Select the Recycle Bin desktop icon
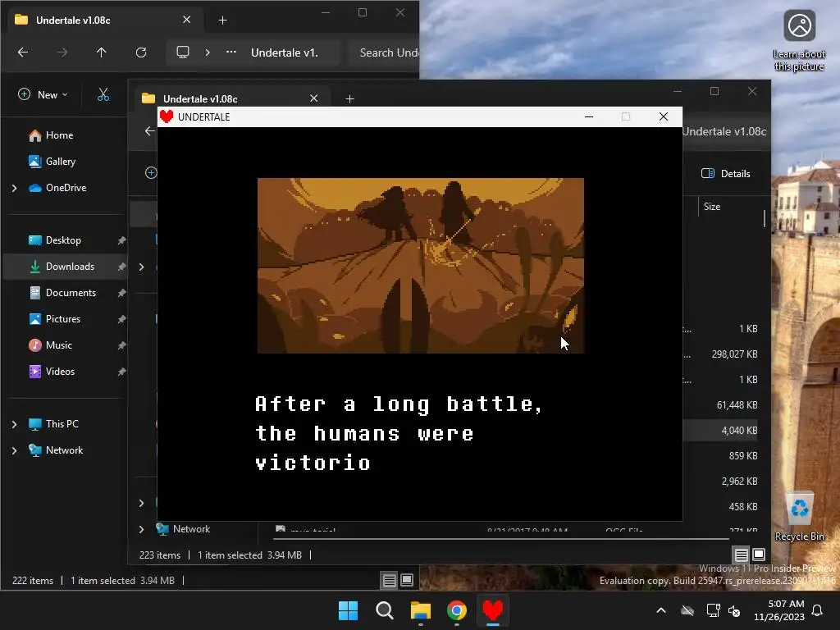Image resolution: width=840 pixels, height=630 pixels. coord(799,517)
